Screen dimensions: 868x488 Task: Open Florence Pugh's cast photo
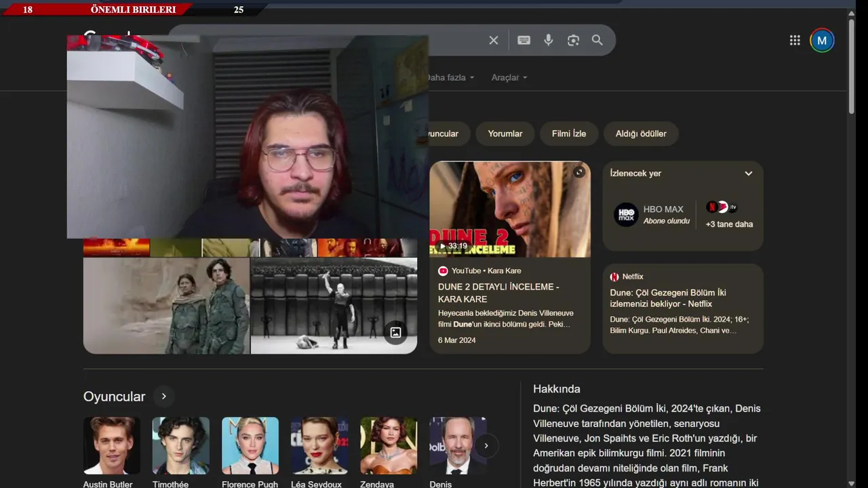click(250, 445)
